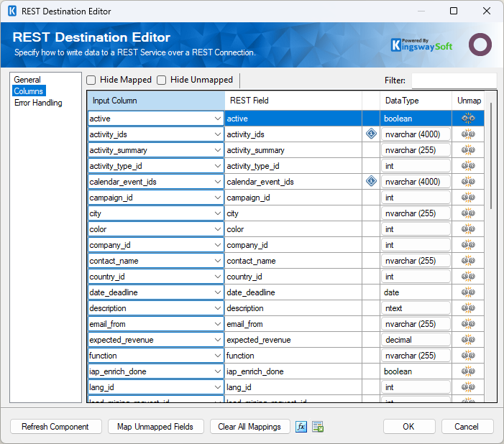Viewport: 504px width, 444px height.
Task: Expand campaign_id input column dropdown
Action: 218,198
